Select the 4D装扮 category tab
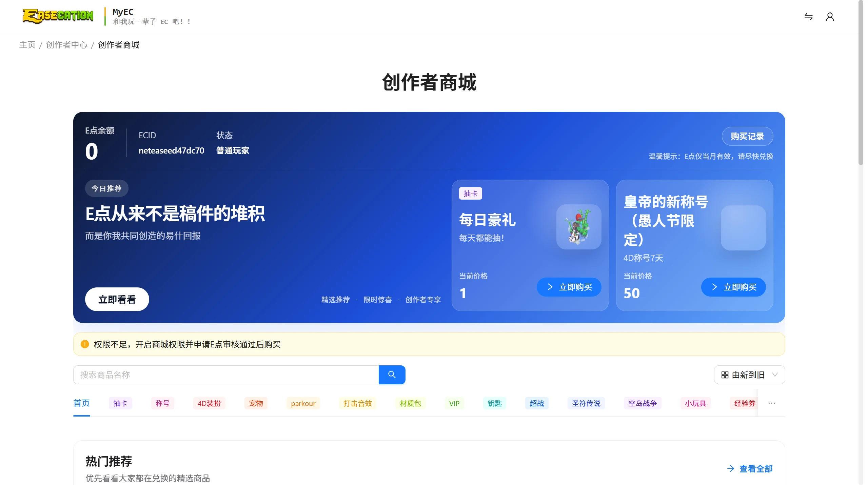Image resolution: width=868 pixels, height=485 pixels. [209, 403]
